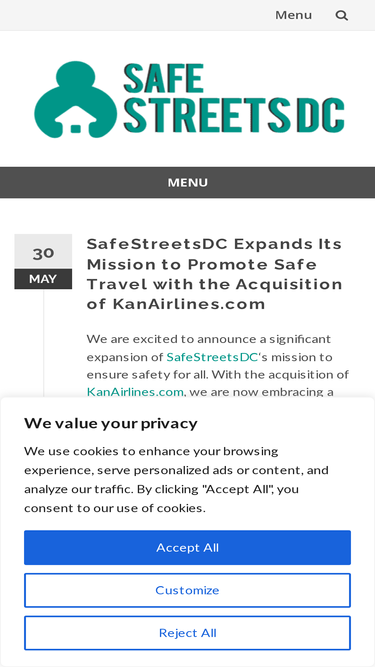Visit the KanAirlines.com link

pos(135,391)
